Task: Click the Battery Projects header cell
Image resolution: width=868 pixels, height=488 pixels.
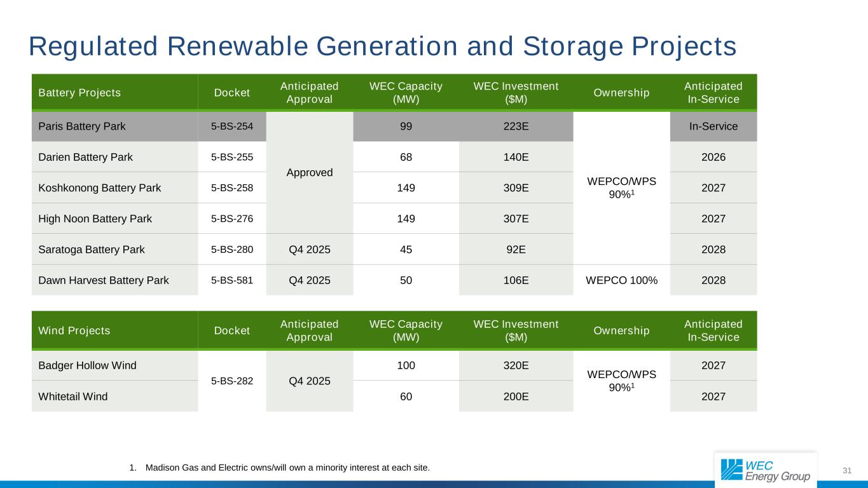Action: [114, 93]
